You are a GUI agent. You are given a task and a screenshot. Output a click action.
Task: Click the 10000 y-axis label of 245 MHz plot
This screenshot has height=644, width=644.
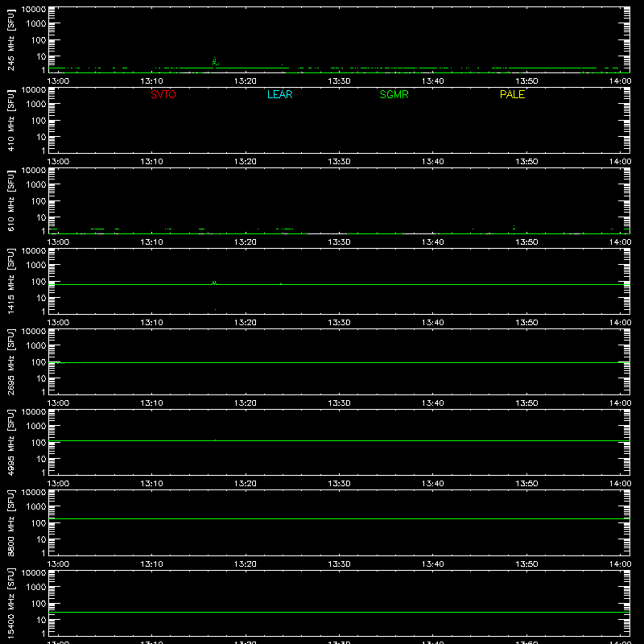click(x=34, y=10)
